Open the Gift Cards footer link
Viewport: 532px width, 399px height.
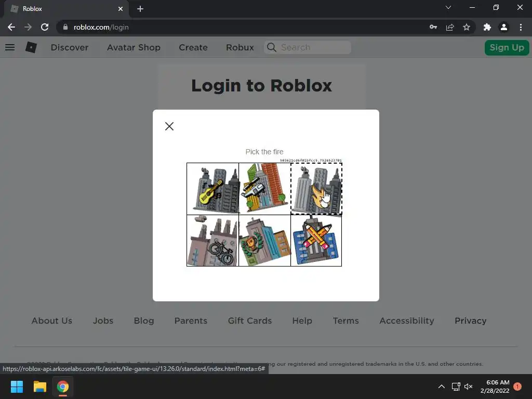(x=250, y=321)
